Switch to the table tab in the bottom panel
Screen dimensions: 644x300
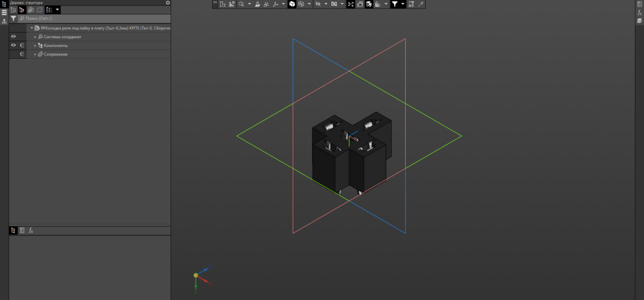22,231
